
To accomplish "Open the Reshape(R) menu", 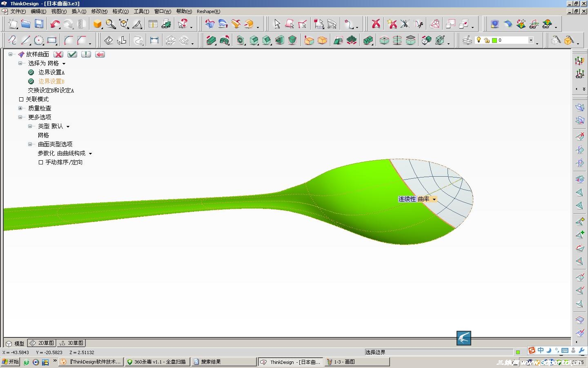I will coord(208,11).
